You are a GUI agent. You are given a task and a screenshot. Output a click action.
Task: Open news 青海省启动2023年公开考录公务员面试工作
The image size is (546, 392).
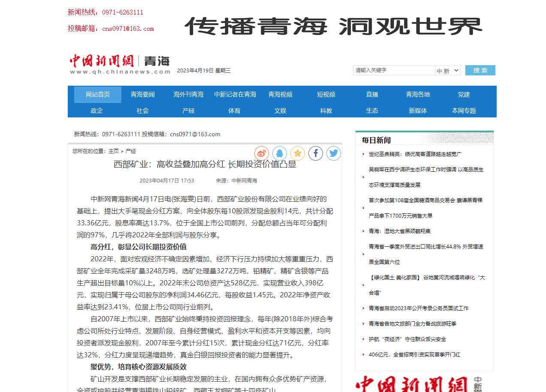419,308
